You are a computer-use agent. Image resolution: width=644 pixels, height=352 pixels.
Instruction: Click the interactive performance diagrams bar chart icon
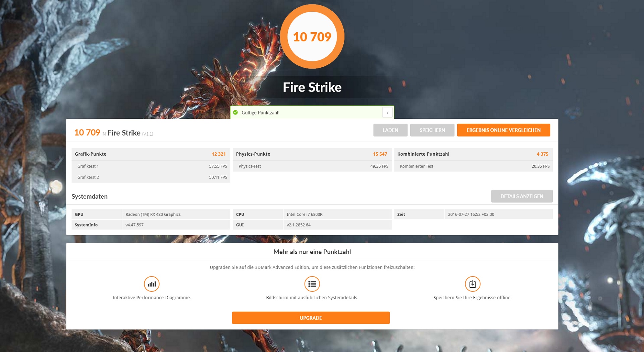(152, 284)
